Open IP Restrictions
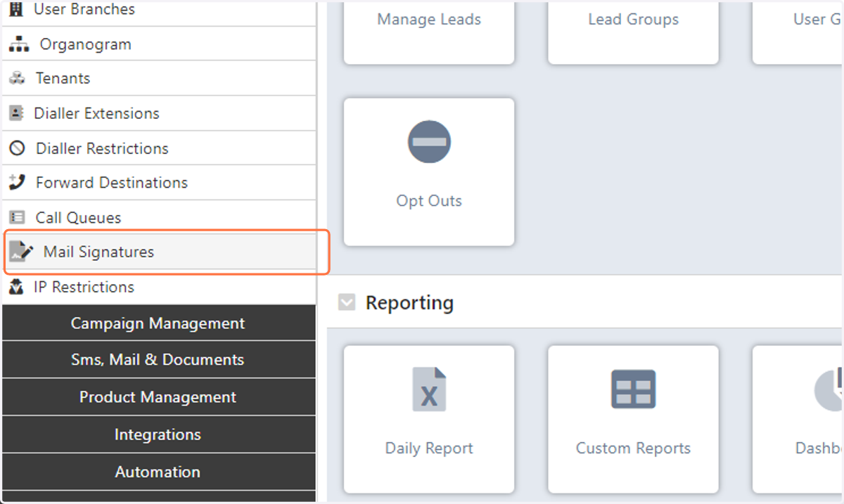 point(159,287)
